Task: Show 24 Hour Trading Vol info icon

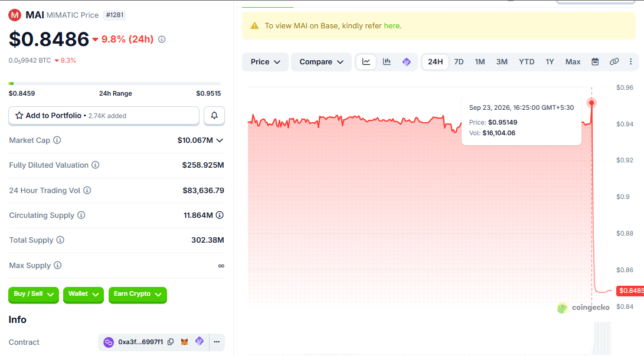Action: point(87,190)
